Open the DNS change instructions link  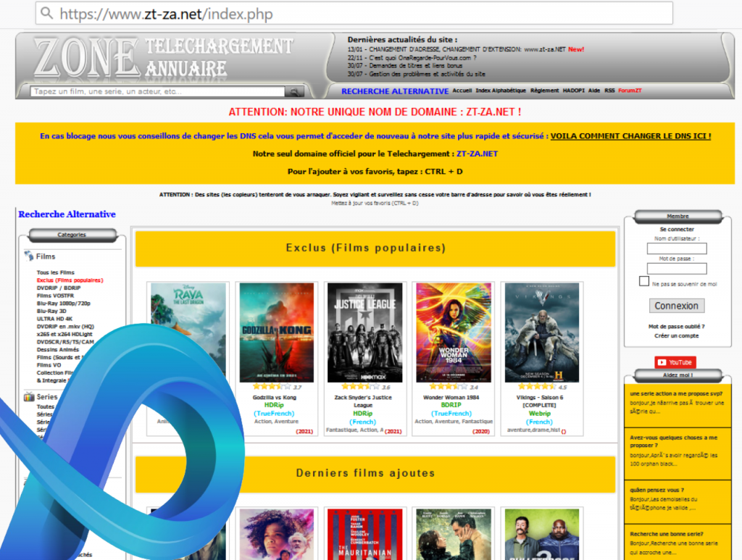(x=630, y=136)
